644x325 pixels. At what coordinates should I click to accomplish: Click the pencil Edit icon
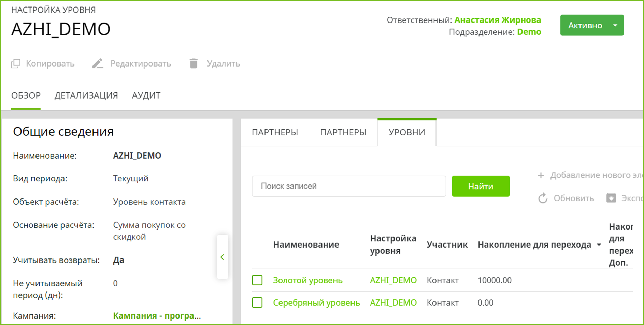[98, 64]
